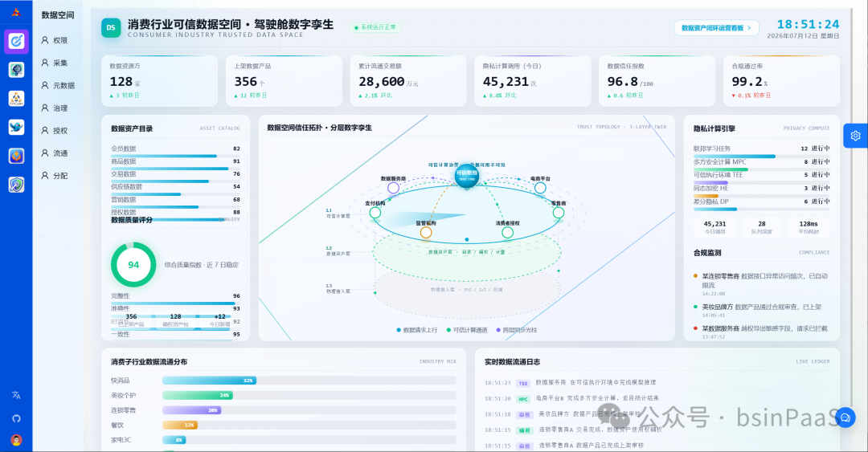
Task: Select the 电商平台 node circle
Action: (540, 188)
